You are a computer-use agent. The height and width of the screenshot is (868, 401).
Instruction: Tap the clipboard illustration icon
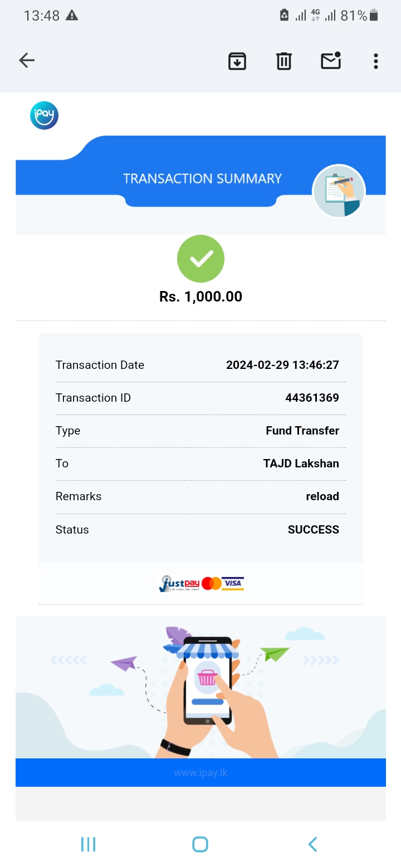[339, 191]
